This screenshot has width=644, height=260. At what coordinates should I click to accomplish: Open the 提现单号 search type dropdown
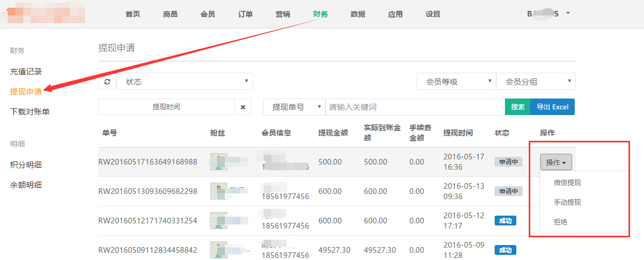(x=294, y=107)
